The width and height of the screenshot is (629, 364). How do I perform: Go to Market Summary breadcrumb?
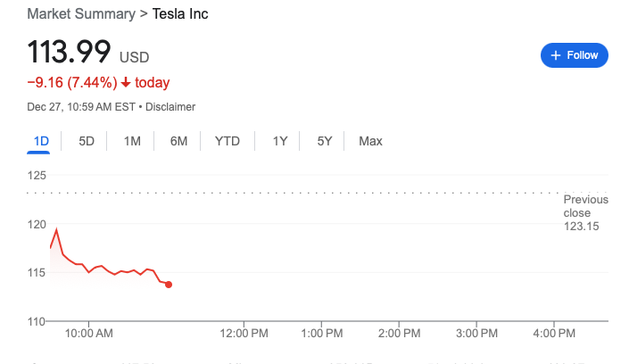81,14
